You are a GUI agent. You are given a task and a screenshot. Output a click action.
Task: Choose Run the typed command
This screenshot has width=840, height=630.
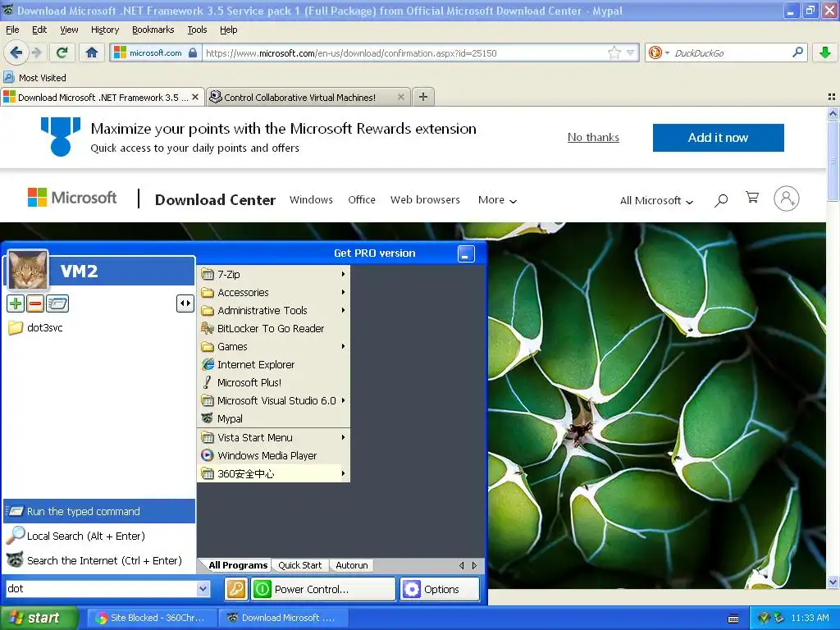click(x=99, y=511)
